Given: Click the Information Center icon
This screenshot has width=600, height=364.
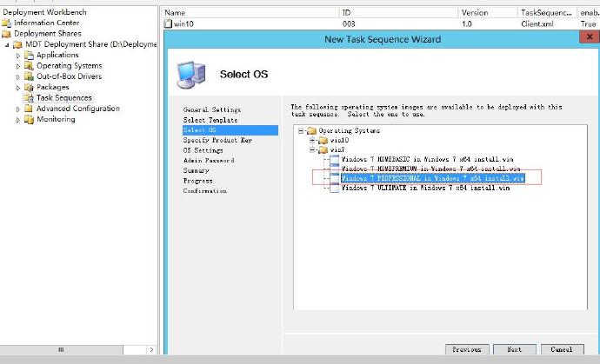Looking at the screenshot, I should click(6, 23).
